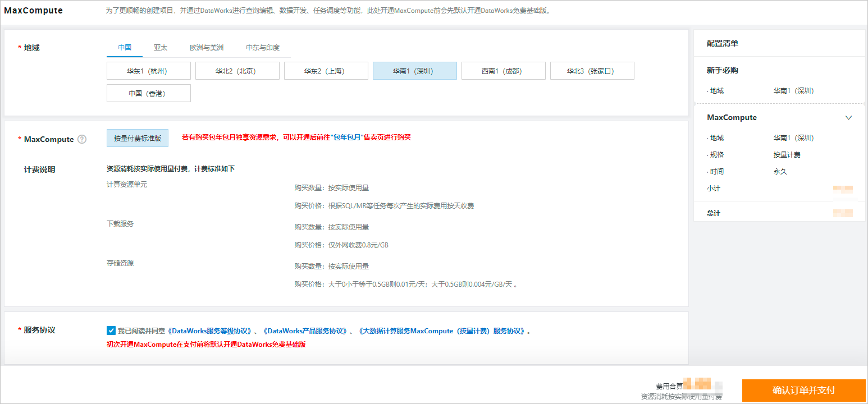Click the 配置清单 panel heading

[x=723, y=43]
